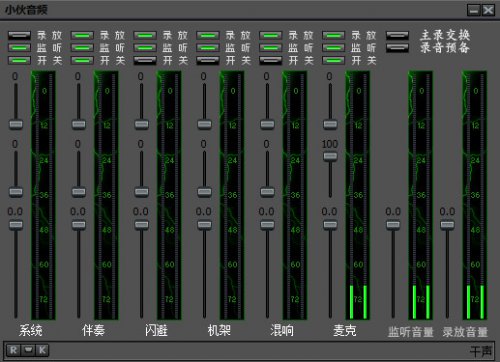Click the 干声 status text
500x362 pixels.
tap(481, 351)
